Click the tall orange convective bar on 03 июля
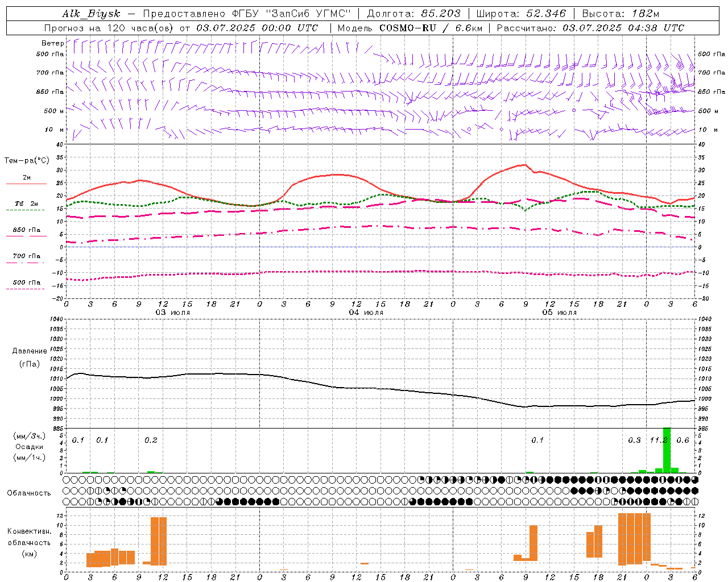Image resolution: width=728 pixels, height=582 pixels. 159,541
